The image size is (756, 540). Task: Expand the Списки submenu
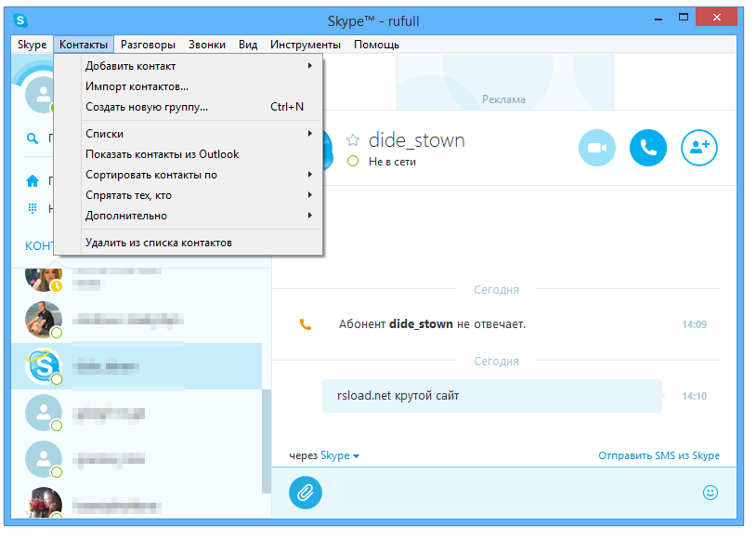[188, 134]
